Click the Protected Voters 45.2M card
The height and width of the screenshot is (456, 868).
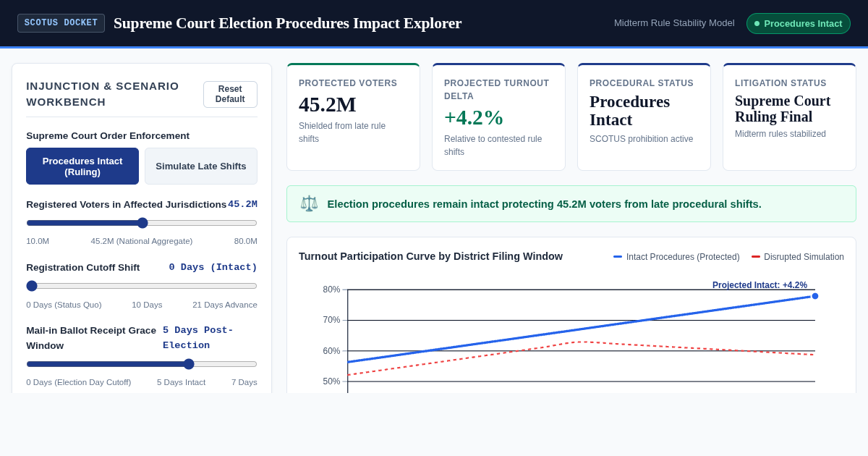[353, 117]
